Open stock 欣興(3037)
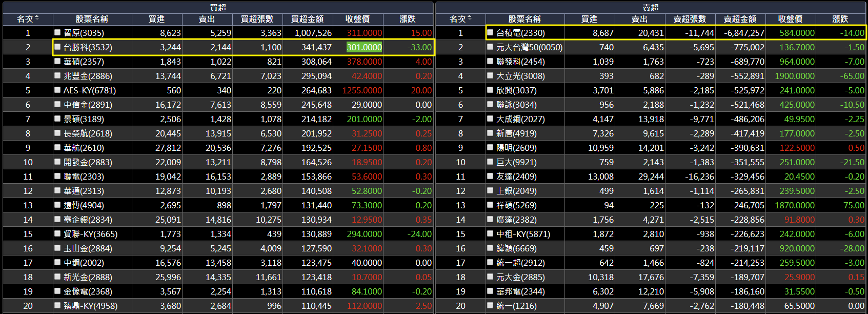The width and height of the screenshot is (868, 314). (516, 90)
